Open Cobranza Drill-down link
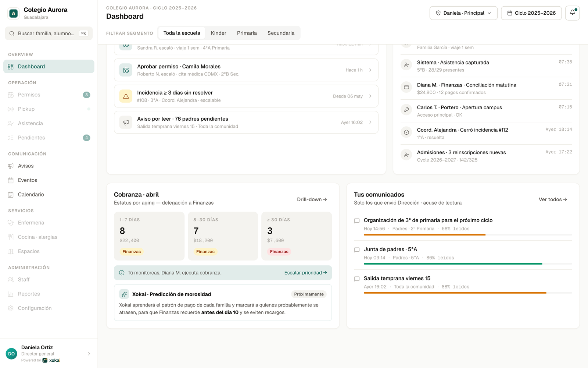Image resolution: width=588 pixels, height=368 pixels. pos(312,199)
